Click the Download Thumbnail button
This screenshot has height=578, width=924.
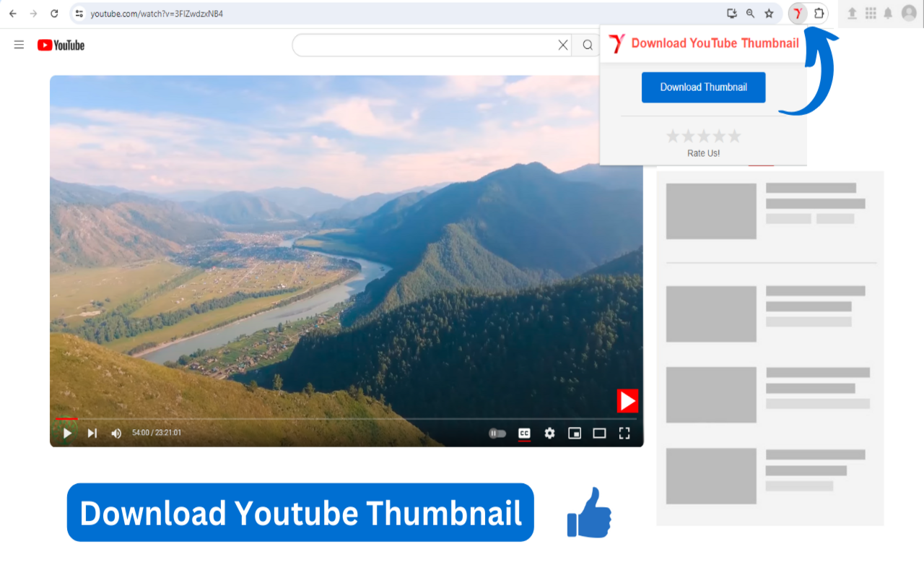[703, 87]
